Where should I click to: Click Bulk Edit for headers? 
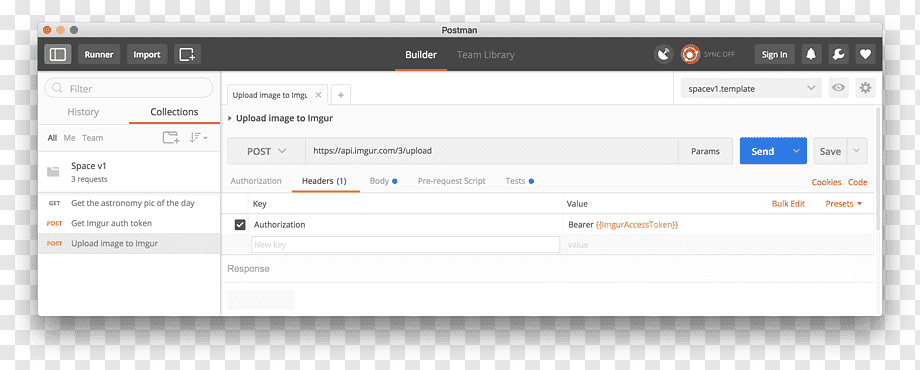[788, 204]
